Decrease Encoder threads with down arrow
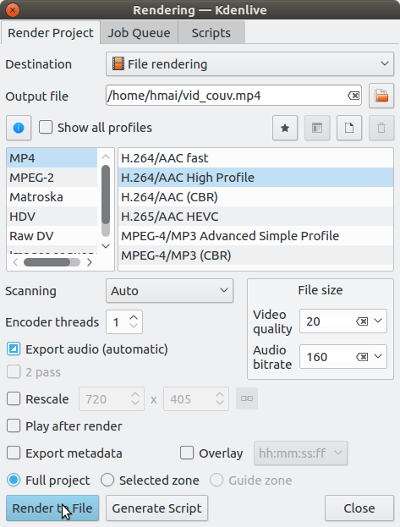The image size is (400, 527). tap(134, 326)
